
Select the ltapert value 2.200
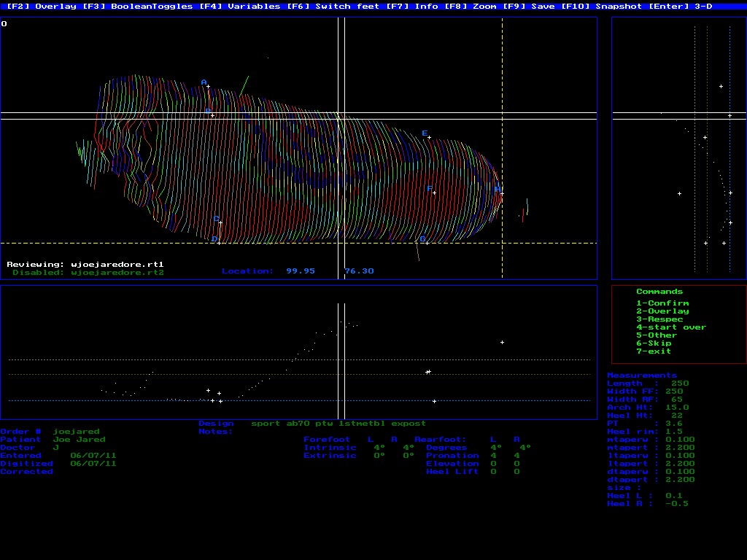pyautogui.click(x=680, y=464)
